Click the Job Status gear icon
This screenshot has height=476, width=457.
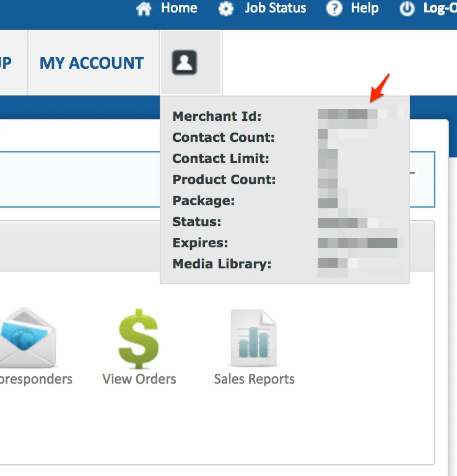point(227,9)
